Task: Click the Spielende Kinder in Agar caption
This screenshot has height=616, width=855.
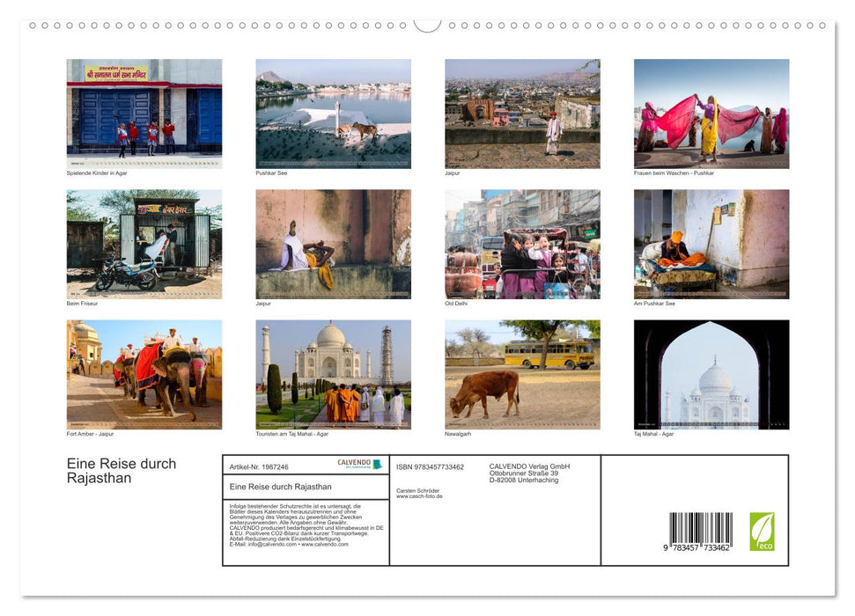Action: pos(100,173)
